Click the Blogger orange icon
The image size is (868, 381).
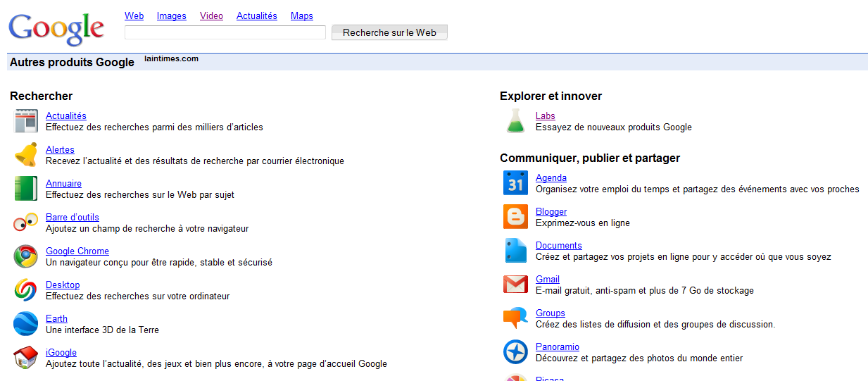tap(516, 217)
